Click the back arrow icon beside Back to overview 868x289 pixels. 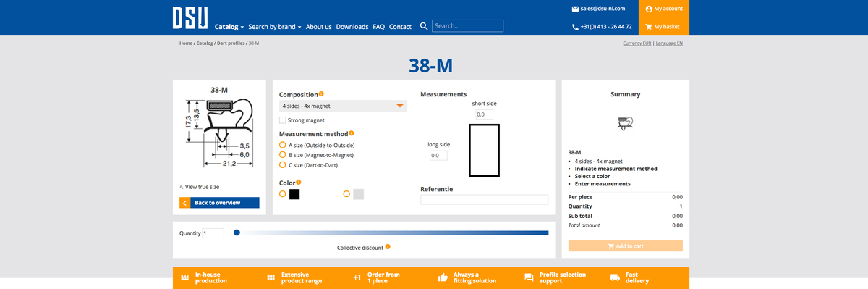184,203
